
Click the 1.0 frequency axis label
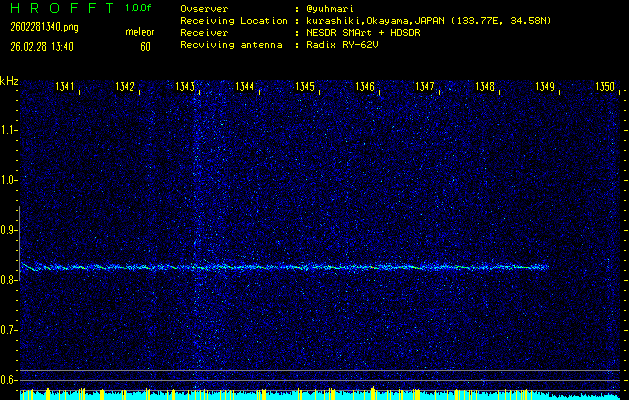9,180
